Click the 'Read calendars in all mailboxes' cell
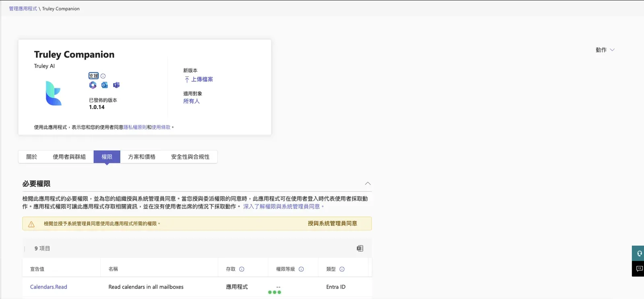The image size is (644, 299). click(146, 287)
